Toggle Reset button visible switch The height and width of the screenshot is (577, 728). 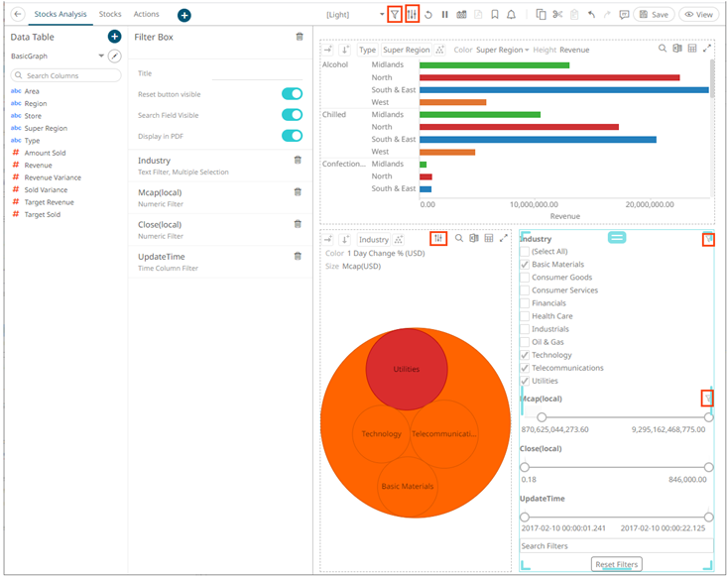[x=292, y=93]
